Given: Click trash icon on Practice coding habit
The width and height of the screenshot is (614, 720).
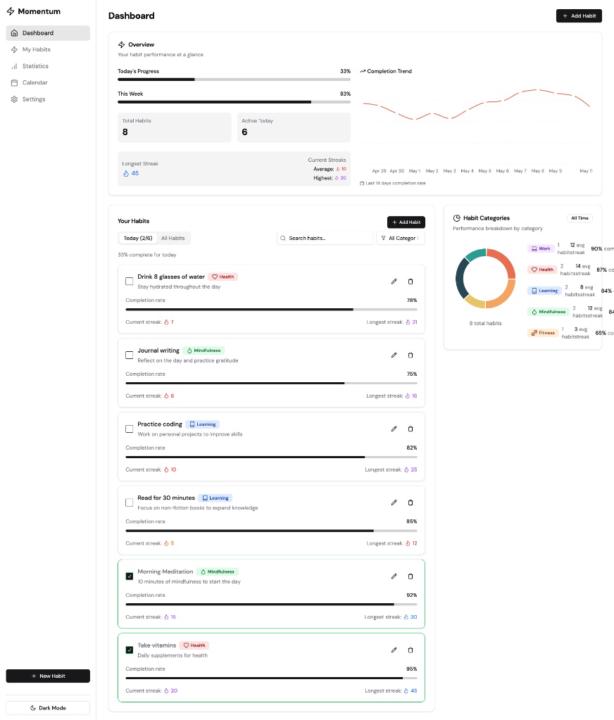Looking at the screenshot, I should (x=410, y=428).
